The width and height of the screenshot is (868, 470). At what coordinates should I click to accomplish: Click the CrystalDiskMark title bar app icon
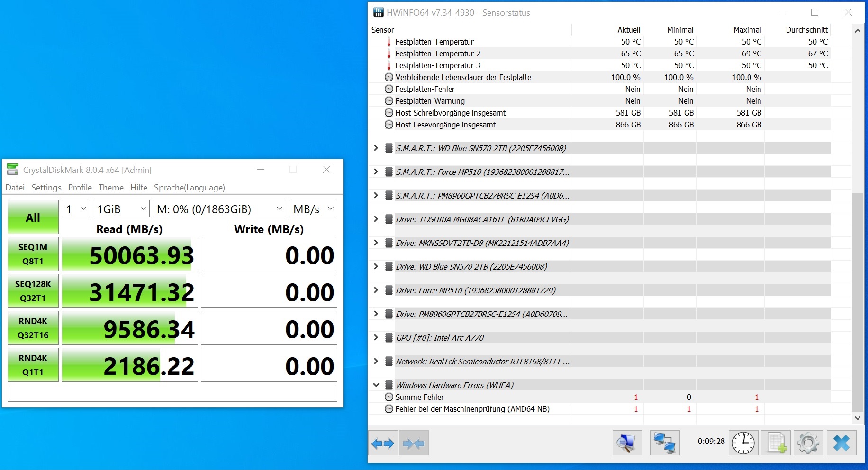(x=13, y=170)
